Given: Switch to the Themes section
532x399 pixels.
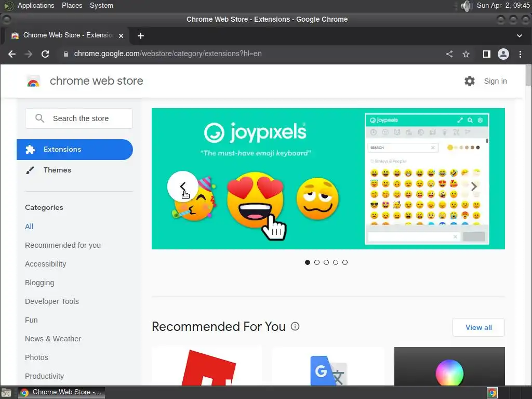Looking at the screenshot, I should pos(57,170).
